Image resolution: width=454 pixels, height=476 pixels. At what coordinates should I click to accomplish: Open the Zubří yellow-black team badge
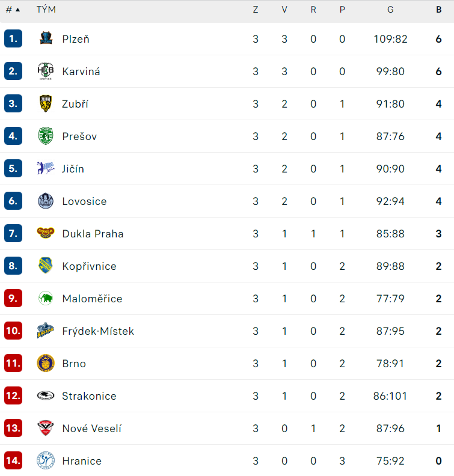pyautogui.click(x=46, y=103)
